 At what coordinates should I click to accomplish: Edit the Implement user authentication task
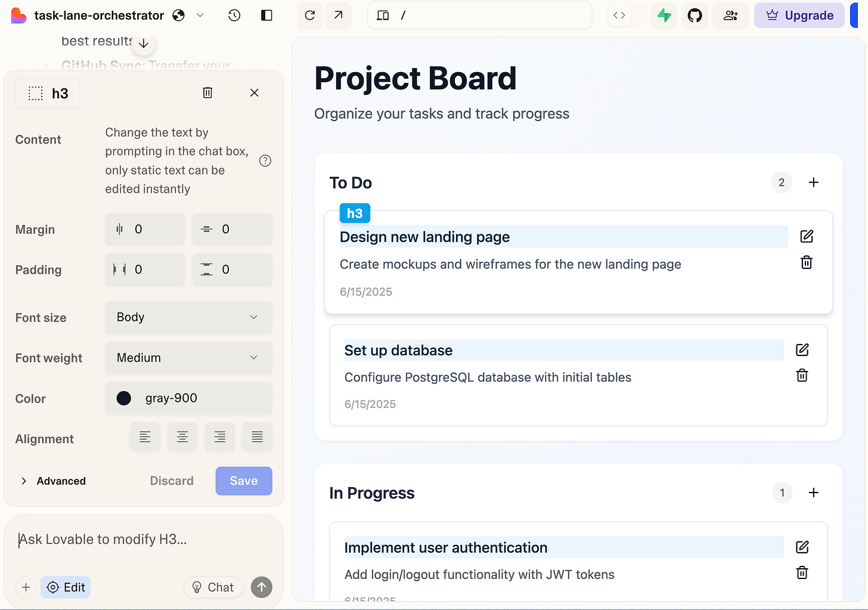click(x=802, y=547)
